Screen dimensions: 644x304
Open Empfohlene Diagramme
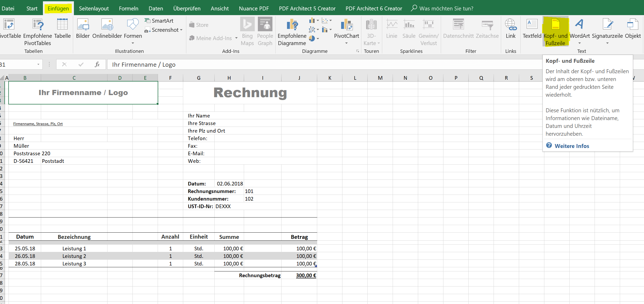click(292, 32)
